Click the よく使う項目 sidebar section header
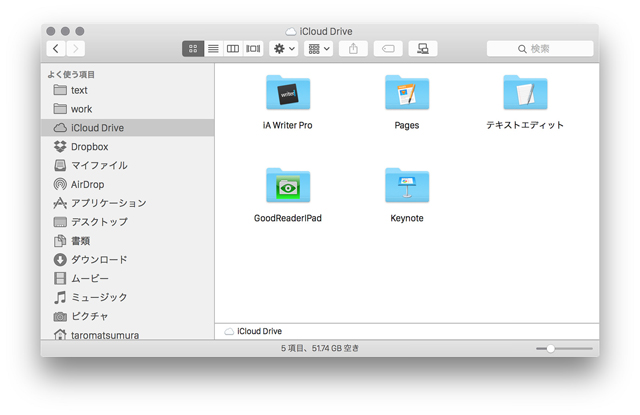The width and height of the screenshot is (640, 415). (x=71, y=74)
